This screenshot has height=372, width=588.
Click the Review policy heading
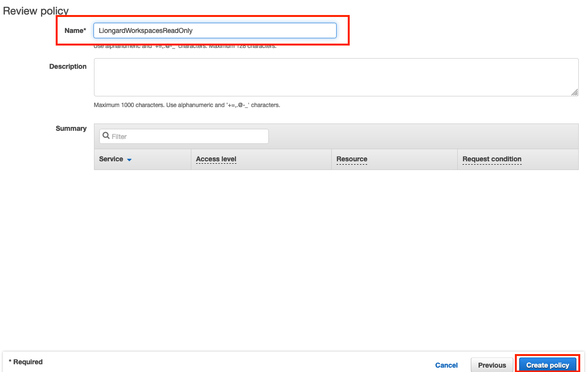tap(36, 11)
